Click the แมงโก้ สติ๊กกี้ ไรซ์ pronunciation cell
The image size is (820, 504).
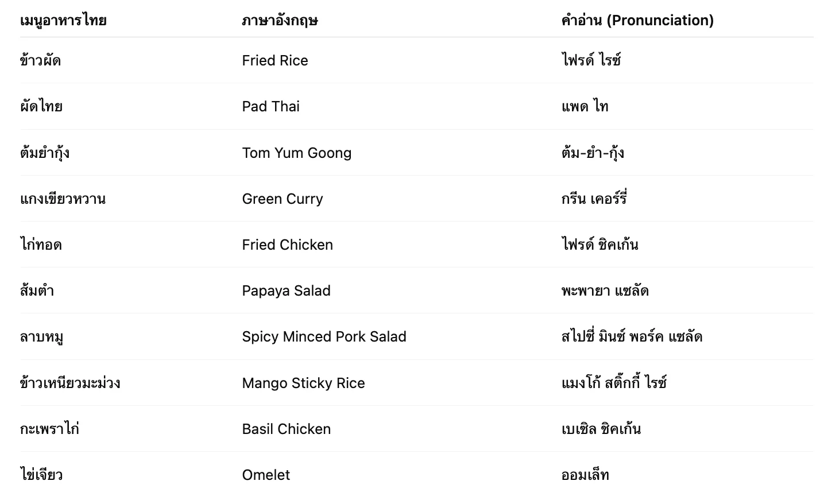click(x=614, y=383)
